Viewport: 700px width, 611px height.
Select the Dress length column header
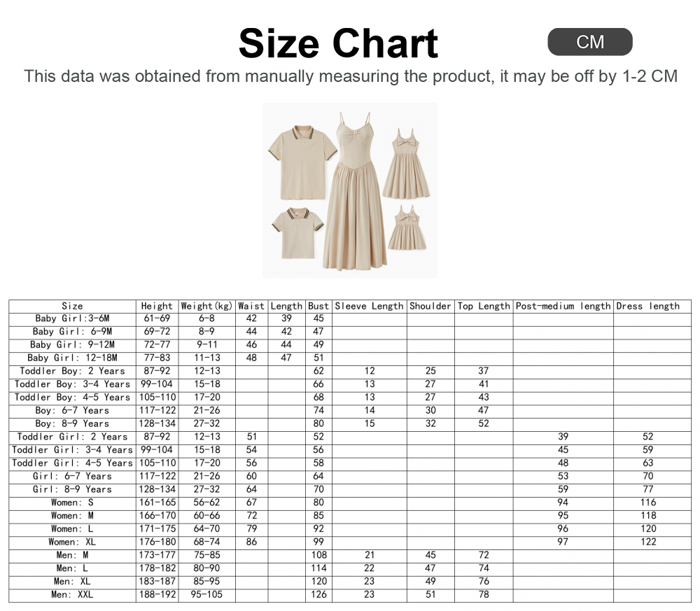(647, 306)
